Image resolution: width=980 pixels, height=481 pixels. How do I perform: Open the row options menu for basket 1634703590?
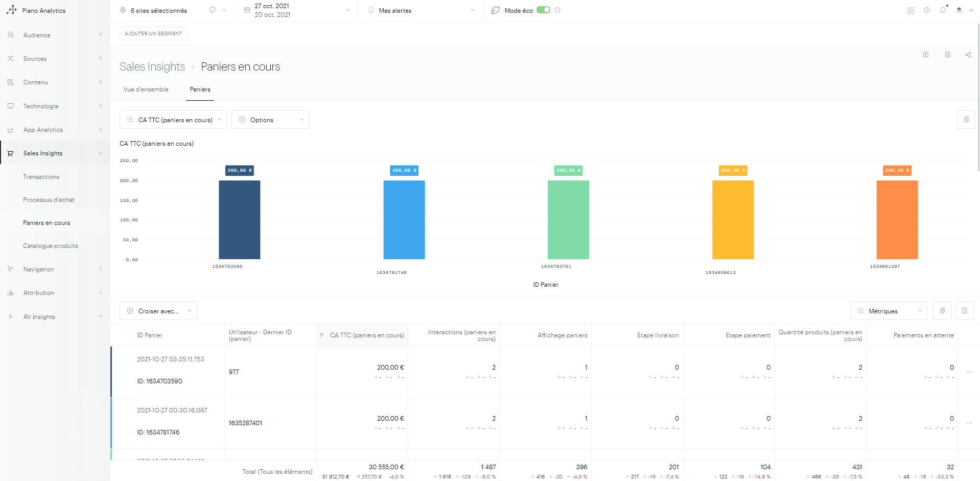coord(969,372)
